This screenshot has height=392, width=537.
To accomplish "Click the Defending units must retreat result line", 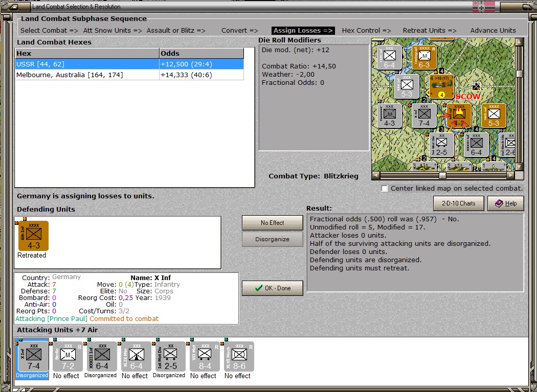I will (359, 268).
